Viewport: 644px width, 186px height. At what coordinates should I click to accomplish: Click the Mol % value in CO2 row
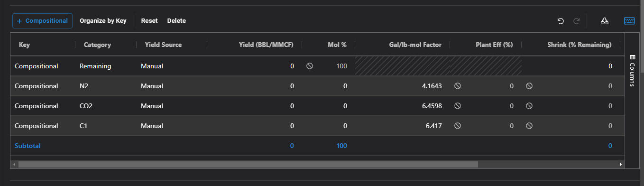tap(345, 106)
